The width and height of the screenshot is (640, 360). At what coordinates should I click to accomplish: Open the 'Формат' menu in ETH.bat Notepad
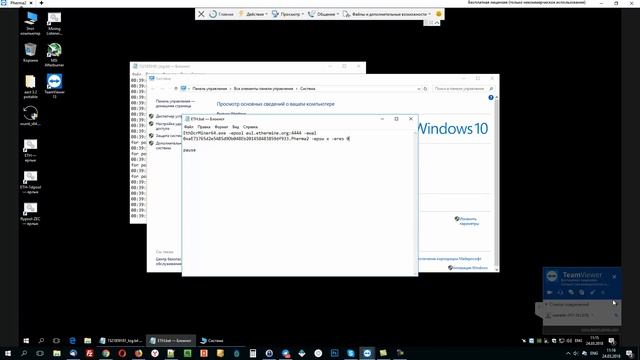[x=221, y=127]
